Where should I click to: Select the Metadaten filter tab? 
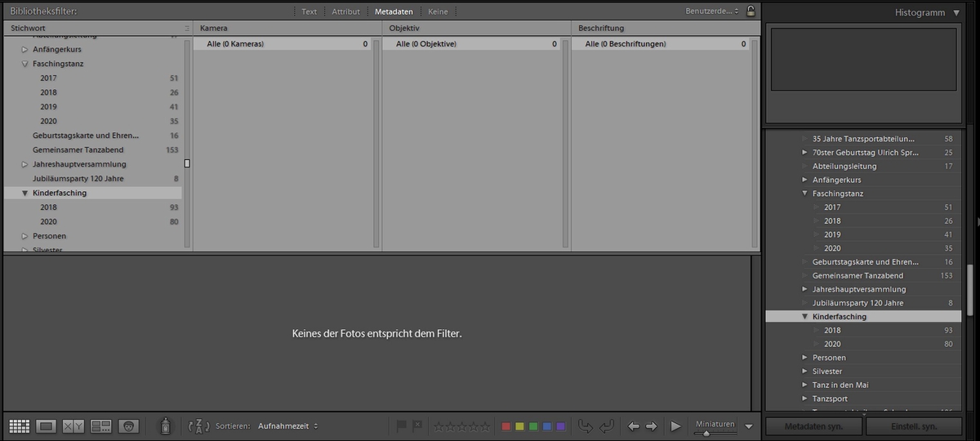[394, 11]
